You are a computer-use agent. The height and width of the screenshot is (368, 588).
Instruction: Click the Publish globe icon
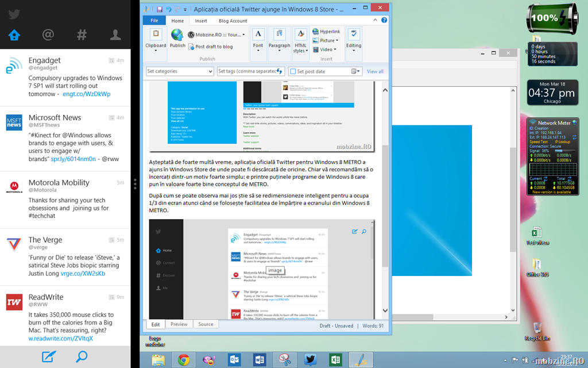point(177,35)
